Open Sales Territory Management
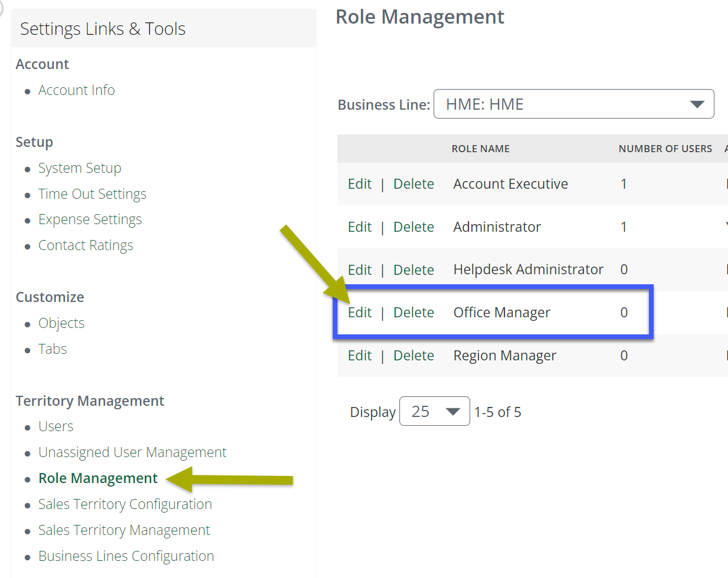The width and height of the screenshot is (728, 578). click(124, 530)
